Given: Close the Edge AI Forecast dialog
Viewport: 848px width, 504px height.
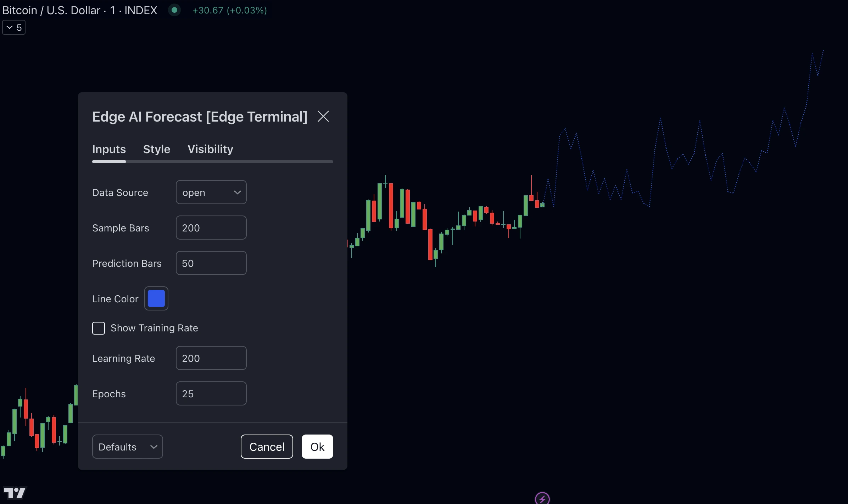Looking at the screenshot, I should tap(323, 116).
